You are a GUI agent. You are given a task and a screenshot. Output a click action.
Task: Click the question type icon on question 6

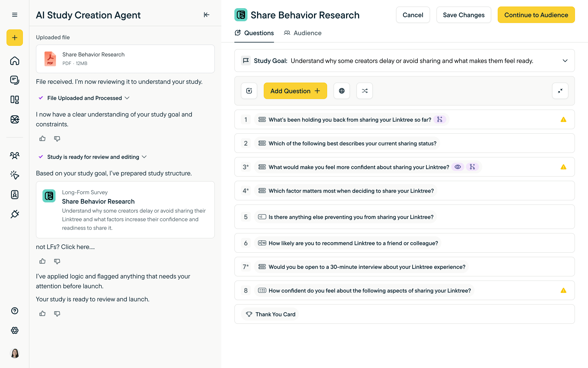point(262,243)
